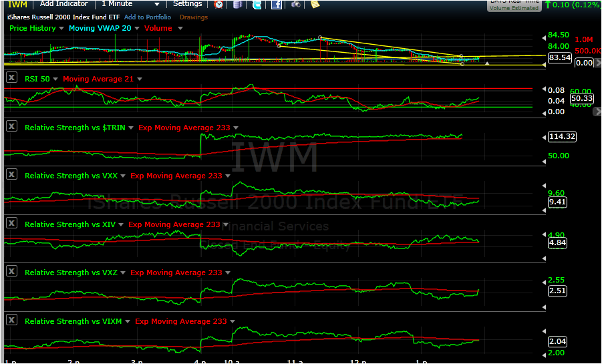Viewport: 602px width, 364px height.
Task: Click the database stack icon in toolbar
Action: [238, 4]
